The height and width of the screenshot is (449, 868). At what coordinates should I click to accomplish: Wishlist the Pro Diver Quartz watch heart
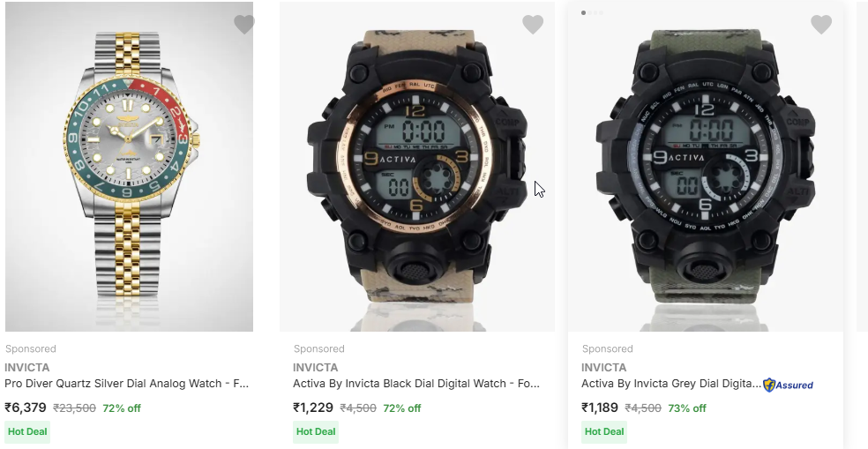[x=244, y=25]
